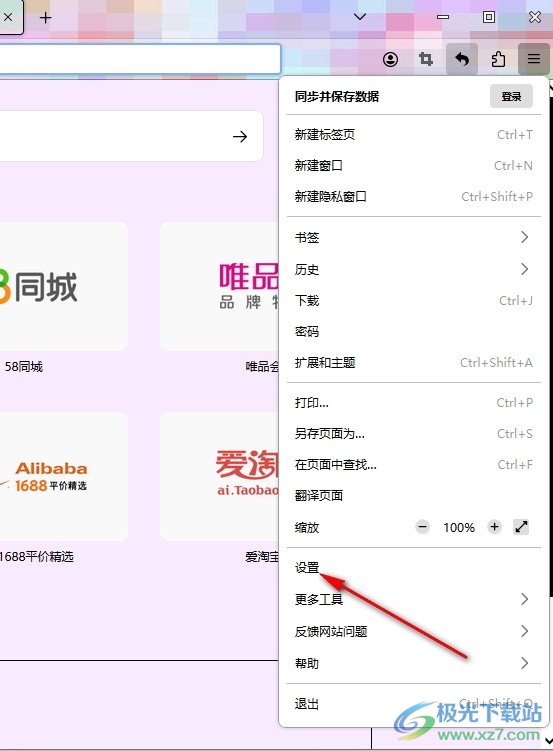Open the 58同城 shortcut tile
Viewport: 553px width, 751px height.
coord(63,286)
